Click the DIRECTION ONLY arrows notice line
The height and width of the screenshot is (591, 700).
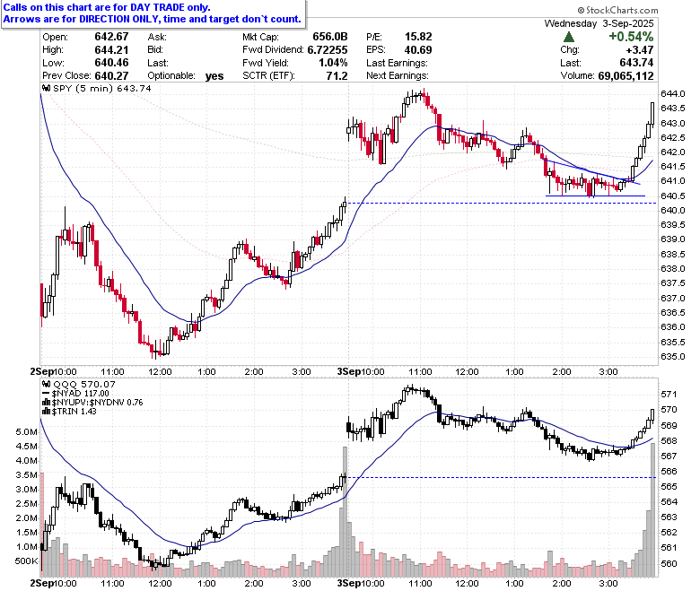coord(152,19)
